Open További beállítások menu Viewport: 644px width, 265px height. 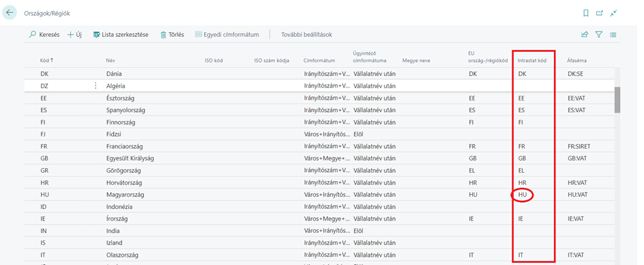click(x=306, y=35)
